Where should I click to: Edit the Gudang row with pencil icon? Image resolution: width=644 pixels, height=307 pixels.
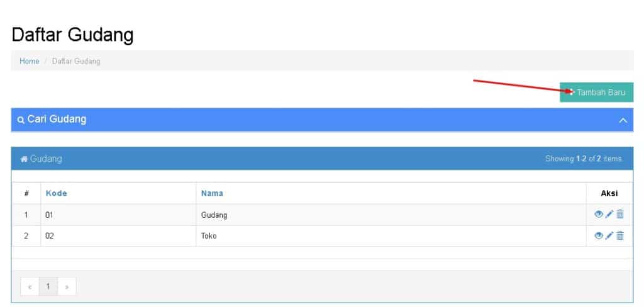(609, 215)
